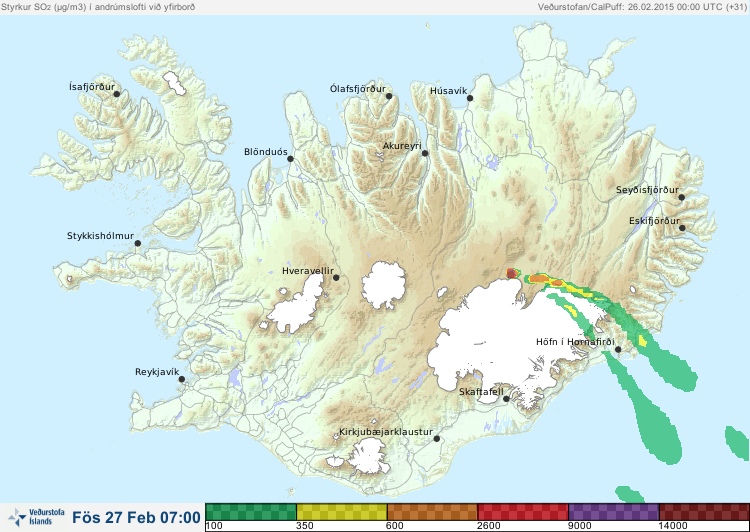Click the orange 600 legend swatch
This screenshot has width=750, height=532.
coord(432,512)
